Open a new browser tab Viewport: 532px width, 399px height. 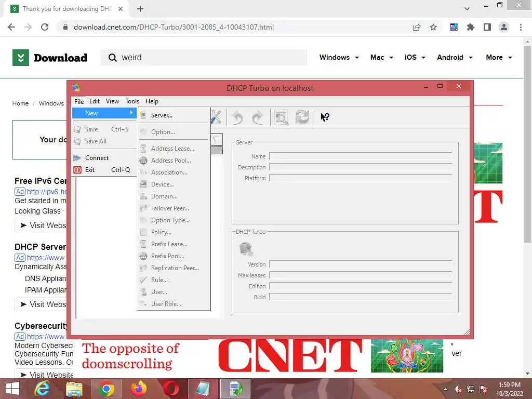(x=140, y=9)
